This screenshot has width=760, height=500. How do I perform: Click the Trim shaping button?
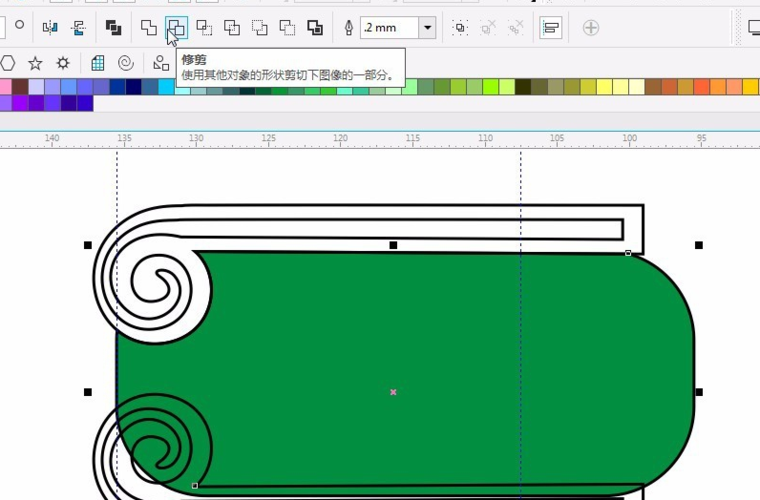pyautogui.click(x=176, y=28)
